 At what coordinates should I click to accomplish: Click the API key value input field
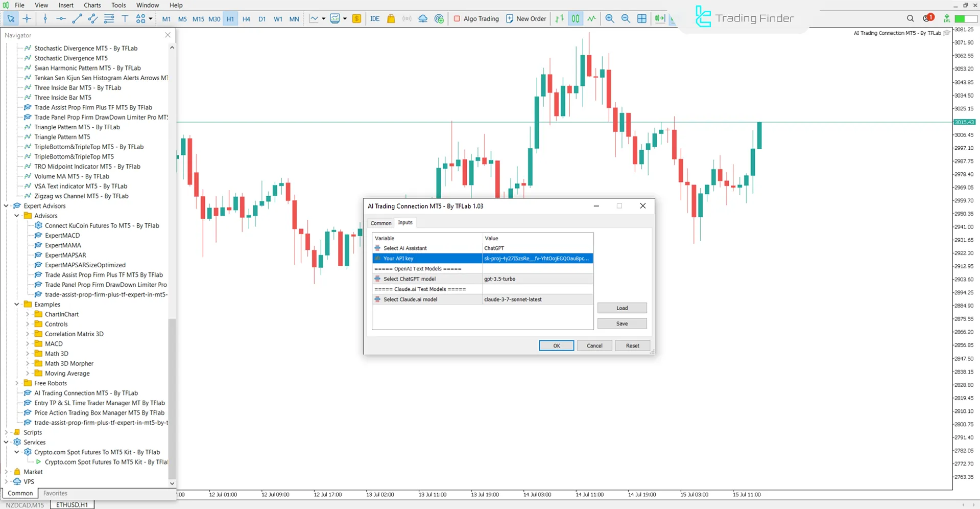[x=537, y=258]
